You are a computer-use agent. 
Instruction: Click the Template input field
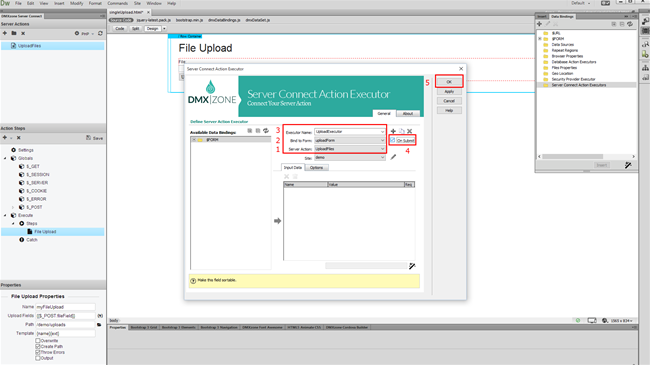[x=65, y=333]
